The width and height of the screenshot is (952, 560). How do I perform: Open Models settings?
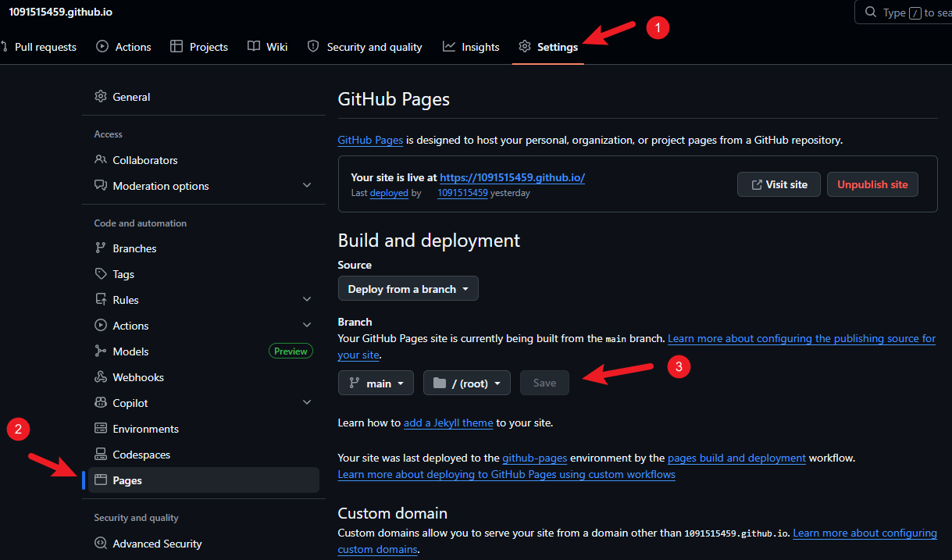tap(204, 351)
